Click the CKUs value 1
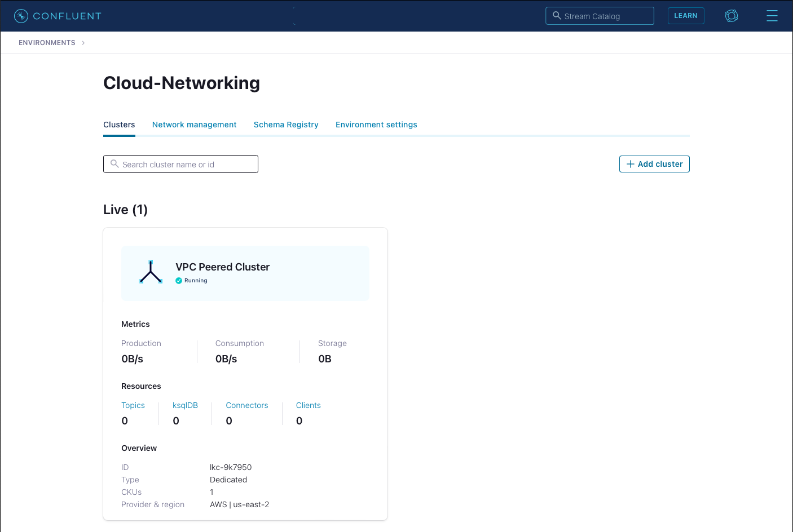This screenshot has width=793, height=532. 212,492
